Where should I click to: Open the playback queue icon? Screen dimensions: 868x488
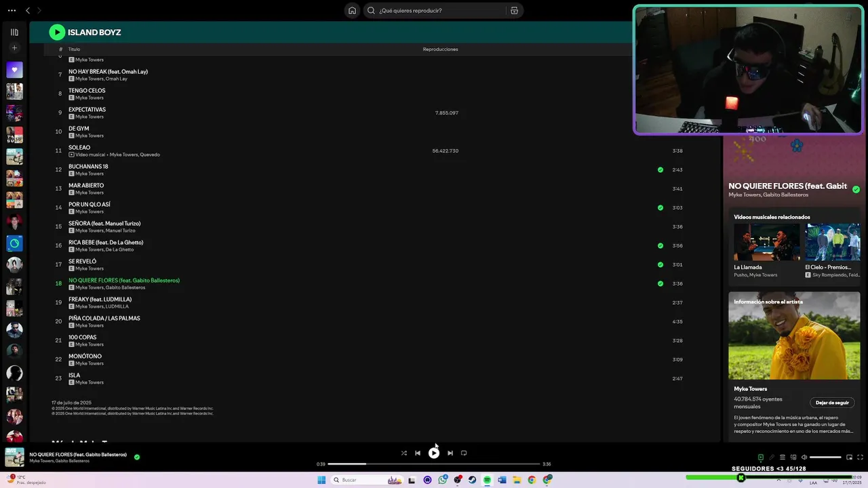coord(783,457)
